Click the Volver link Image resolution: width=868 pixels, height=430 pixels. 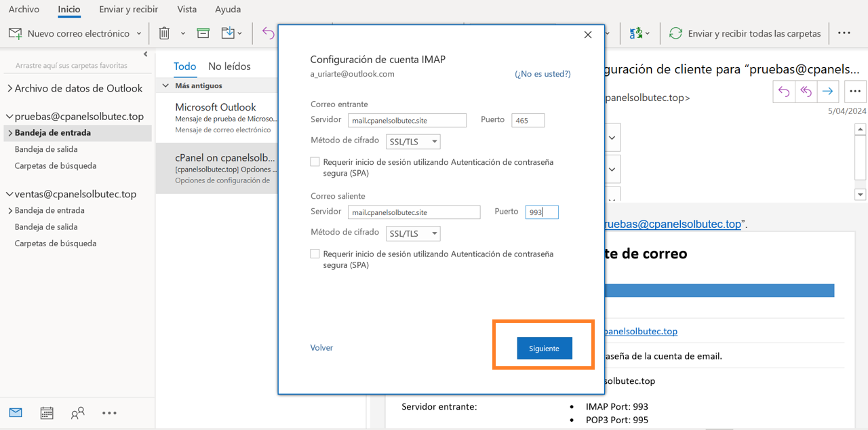[x=321, y=348]
